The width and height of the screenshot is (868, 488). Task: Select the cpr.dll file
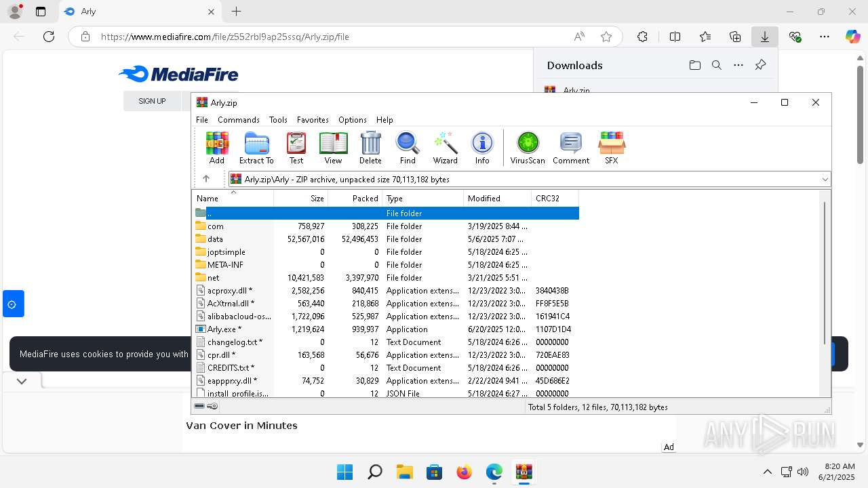click(386, 355)
